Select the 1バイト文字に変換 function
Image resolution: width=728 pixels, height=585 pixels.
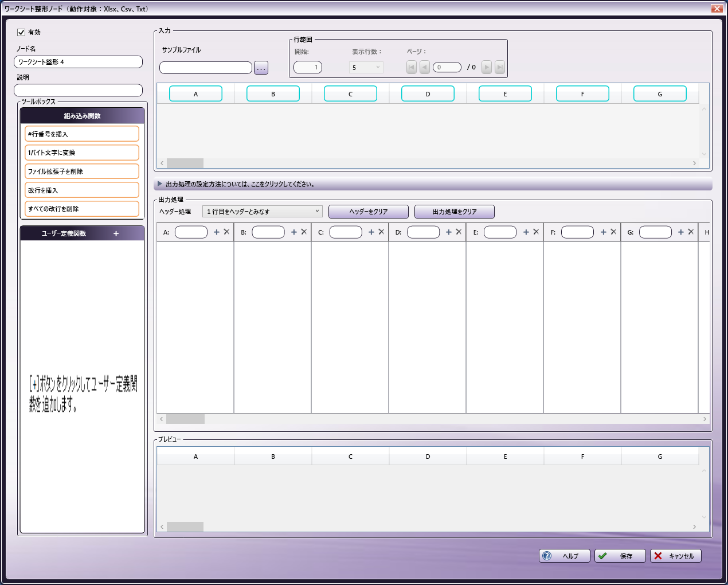(82, 153)
